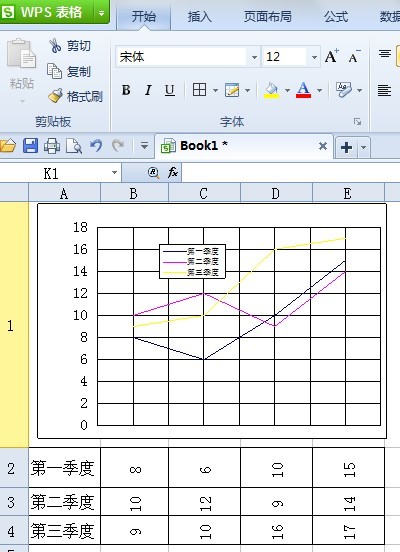The height and width of the screenshot is (552, 400).
Task: Toggle Bold formatting
Action: click(126, 90)
